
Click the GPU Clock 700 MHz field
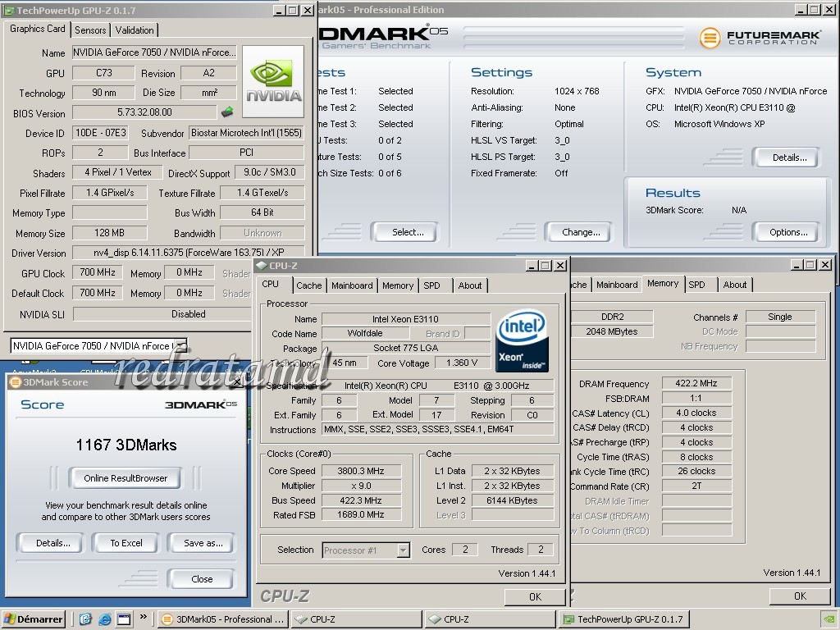tap(98, 272)
